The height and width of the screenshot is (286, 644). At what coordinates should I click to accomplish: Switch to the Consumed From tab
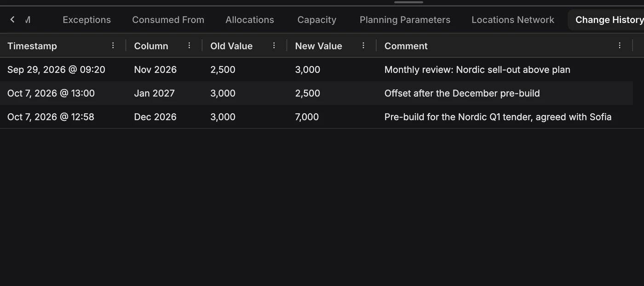click(x=168, y=20)
